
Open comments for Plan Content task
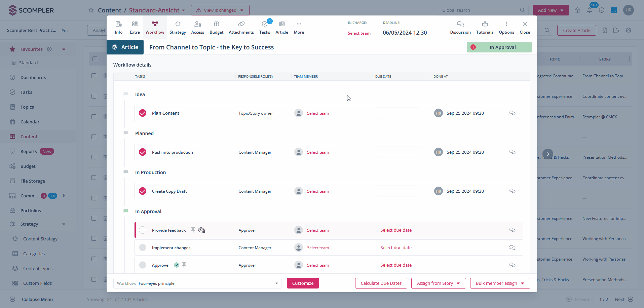coord(512,113)
